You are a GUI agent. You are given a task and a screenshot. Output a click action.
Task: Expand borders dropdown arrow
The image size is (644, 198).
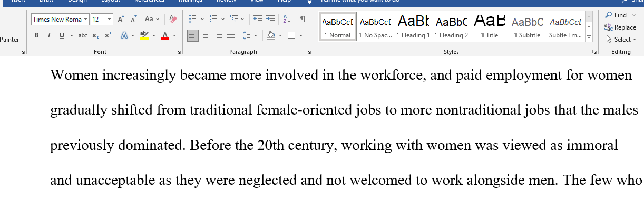click(x=300, y=36)
